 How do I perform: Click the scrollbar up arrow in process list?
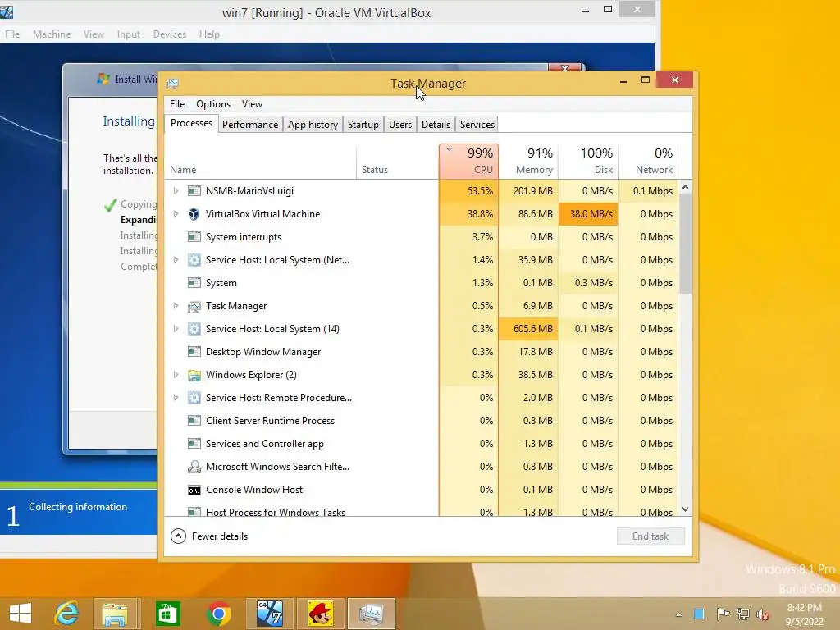685,188
